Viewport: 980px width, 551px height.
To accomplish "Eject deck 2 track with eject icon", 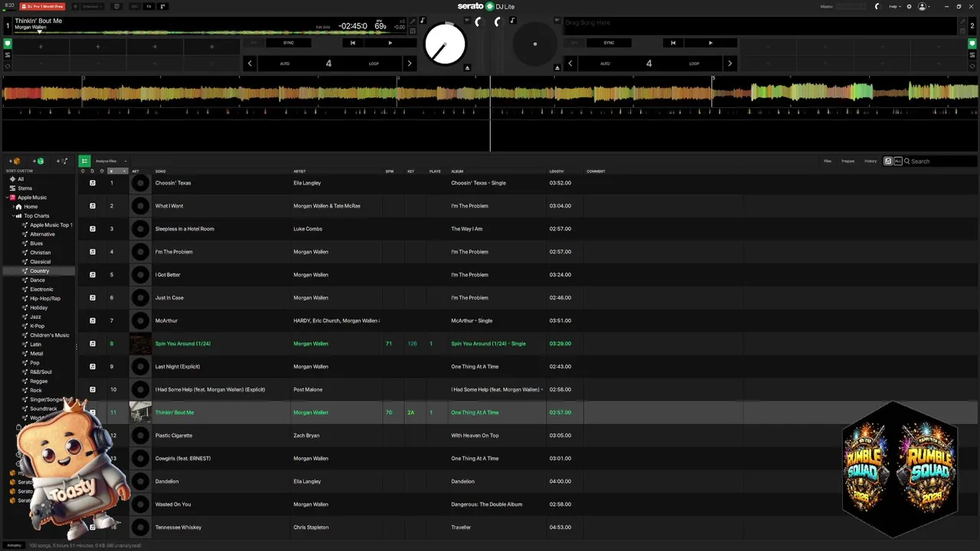I will 557,67.
